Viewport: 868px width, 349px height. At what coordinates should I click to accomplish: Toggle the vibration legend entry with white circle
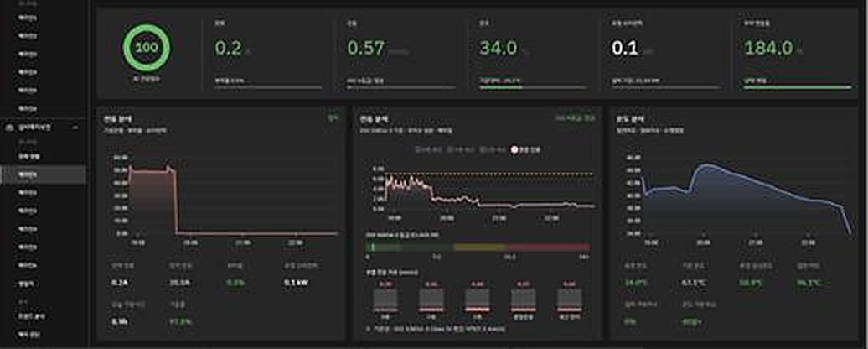coord(526,149)
